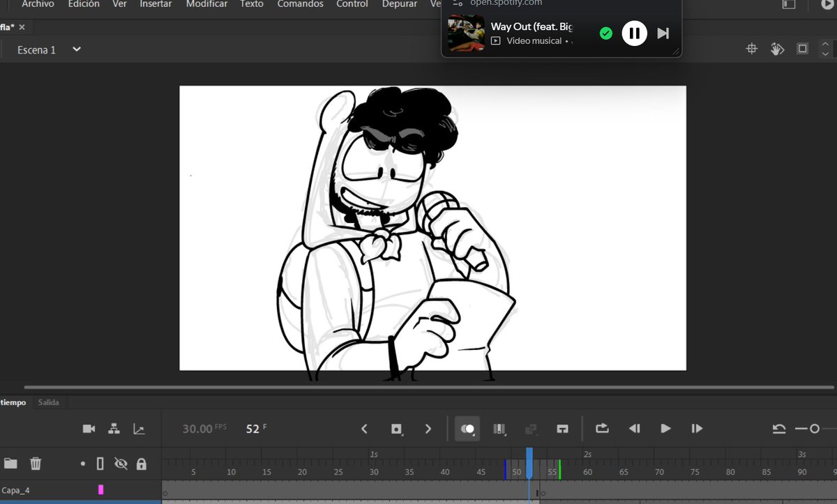Delete layer with trash icon
Viewport: 837px width, 504px height.
(x=36, y=463)
